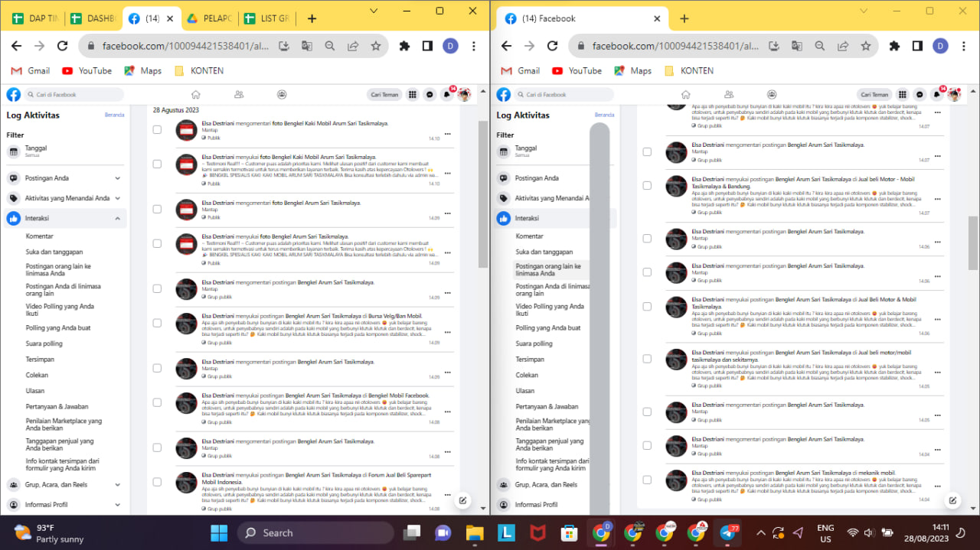This screenshot has height=550, width=980.
Task: Select checkbox for Bengkel Mobil Facebook entry
Action: [157, 402]
